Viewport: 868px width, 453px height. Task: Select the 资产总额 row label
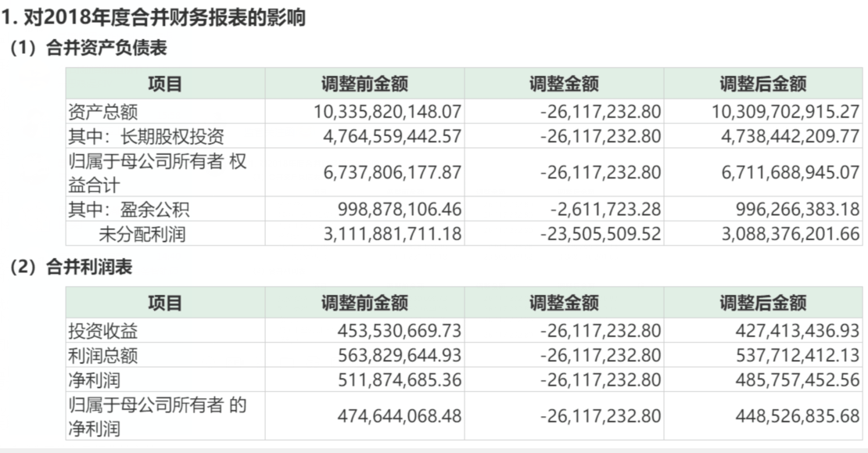coord(103,112)
